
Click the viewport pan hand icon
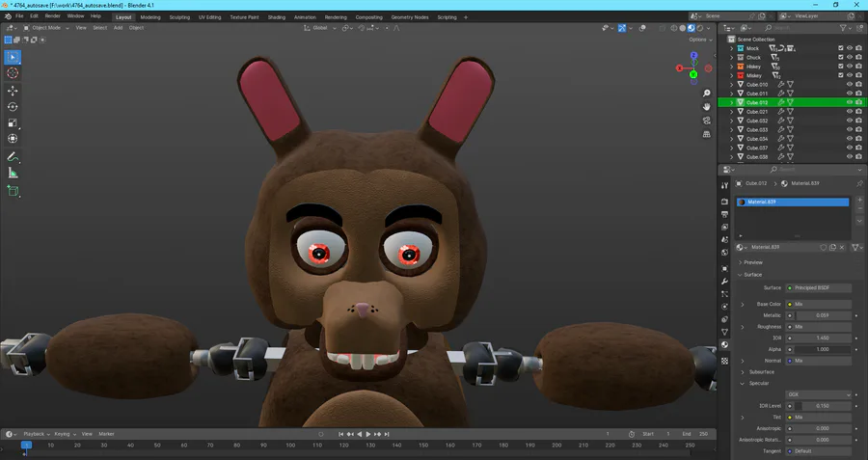click(706, 107)
